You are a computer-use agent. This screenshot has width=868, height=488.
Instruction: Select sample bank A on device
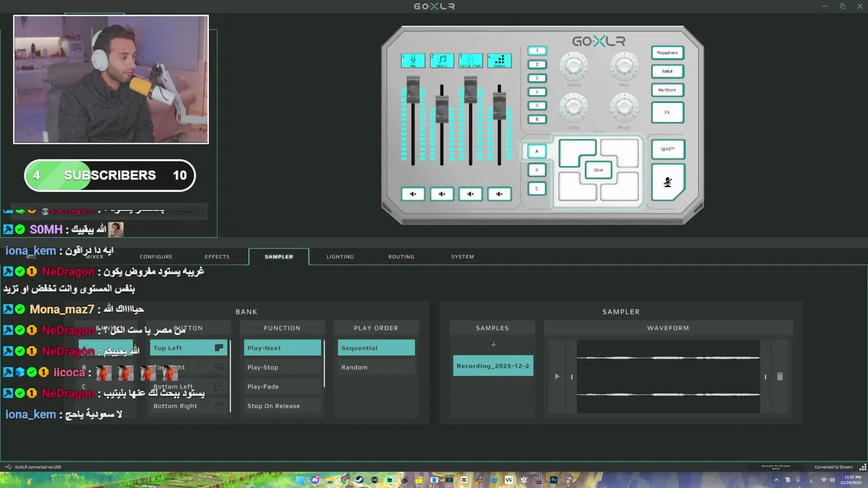click(x=536, y=151)
